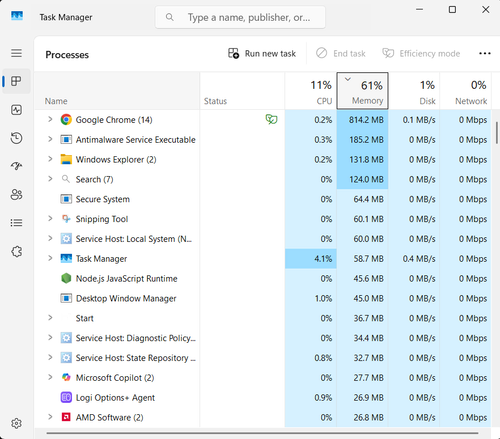This screenshot has height=439, width=500.
Task: Expand the Google Chrome (14) process group
Action: tap(50, 119)
